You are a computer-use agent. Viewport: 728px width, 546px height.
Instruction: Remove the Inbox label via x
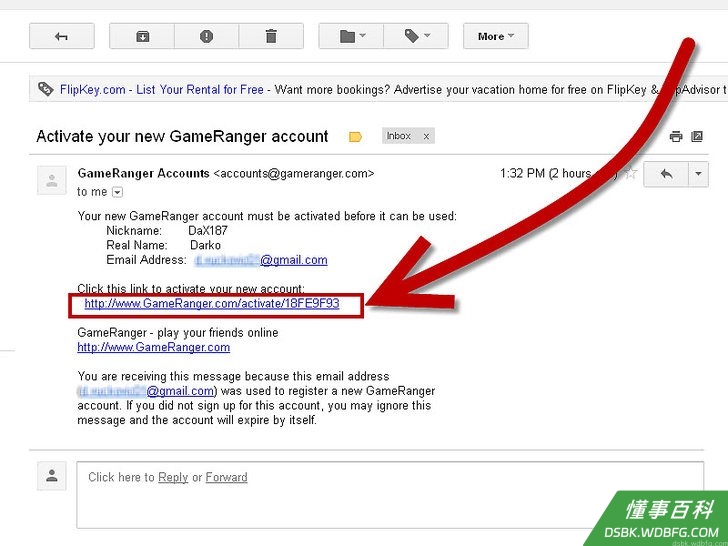tap(426, 136)
